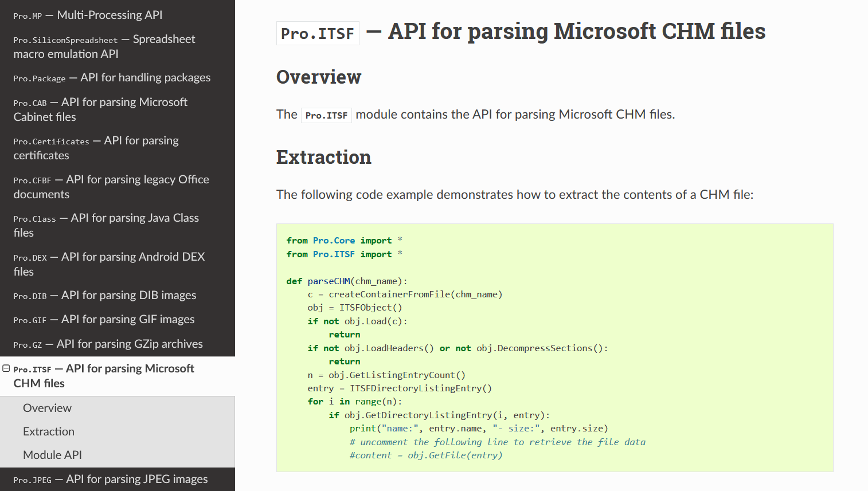Viewport: 868px width, 491px height.
Task: Click the 'for i in range(n):' line
Action: [355, 402]
